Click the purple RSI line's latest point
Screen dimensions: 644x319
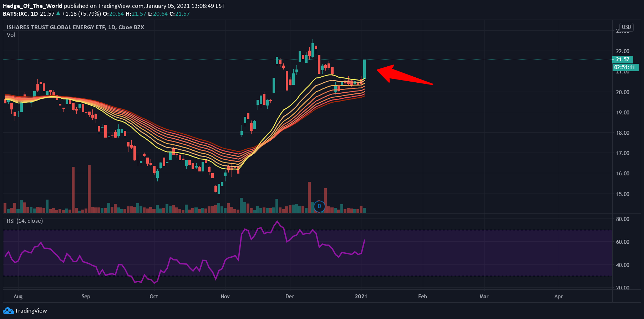(x=364, y=240)
